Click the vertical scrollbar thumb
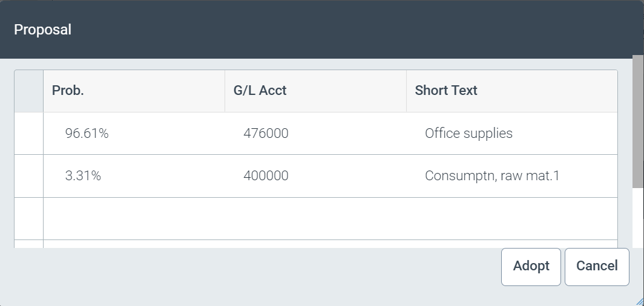Image resolution: width=644 pixels, height=306 pixels. (637, 121)
